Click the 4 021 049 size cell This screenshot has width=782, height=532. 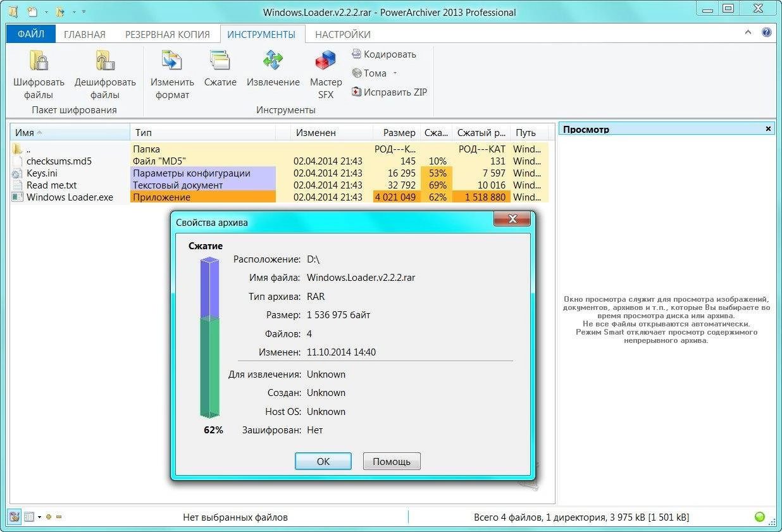(396, 197)
